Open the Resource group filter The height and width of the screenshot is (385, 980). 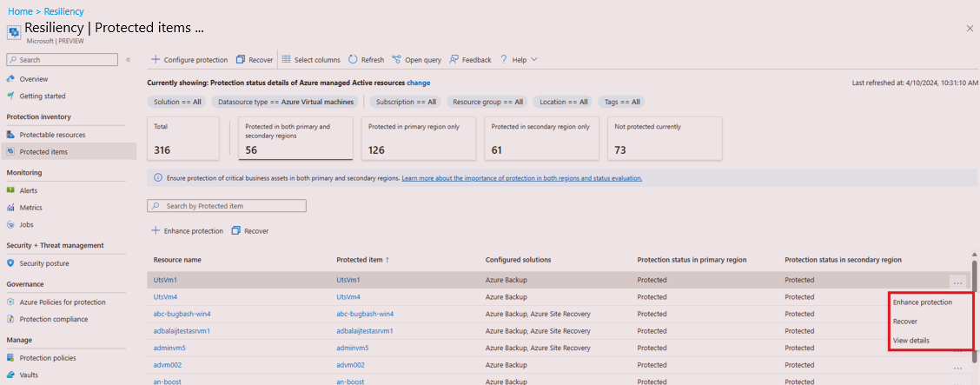[487, 102]
